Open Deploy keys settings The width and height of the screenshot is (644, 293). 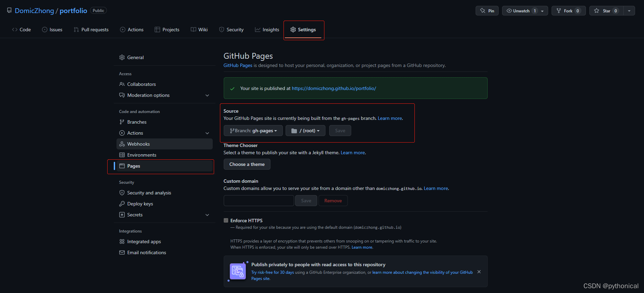(x=165, y=204)
